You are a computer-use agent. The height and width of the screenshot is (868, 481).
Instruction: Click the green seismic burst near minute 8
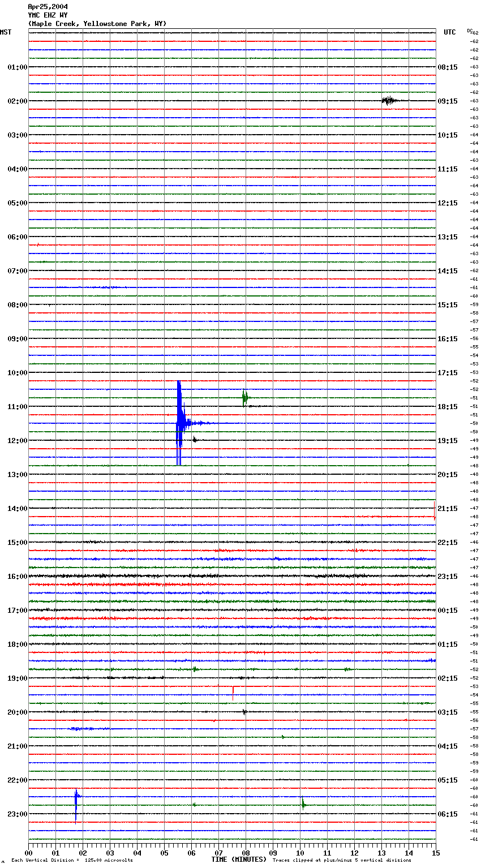click(x=244, y=398)
